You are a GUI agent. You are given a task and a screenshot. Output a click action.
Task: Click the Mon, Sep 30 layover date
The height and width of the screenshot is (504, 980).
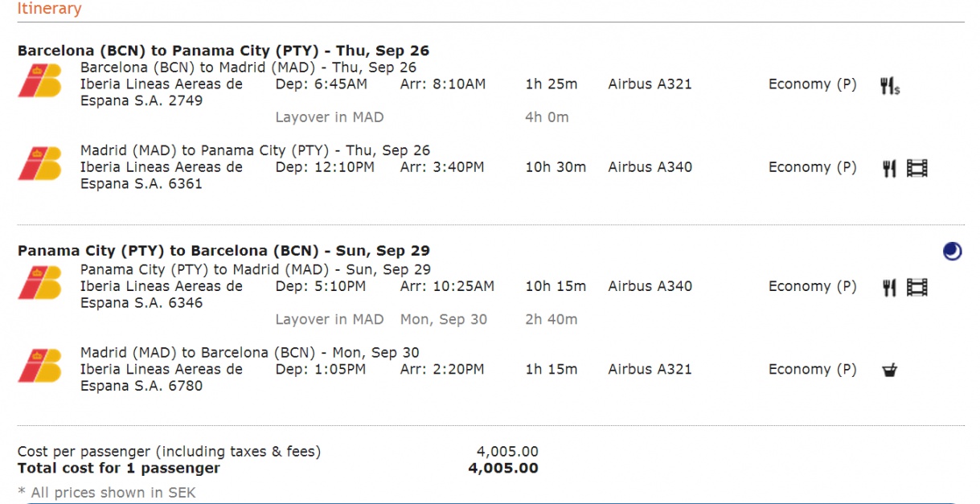point(444,319)
